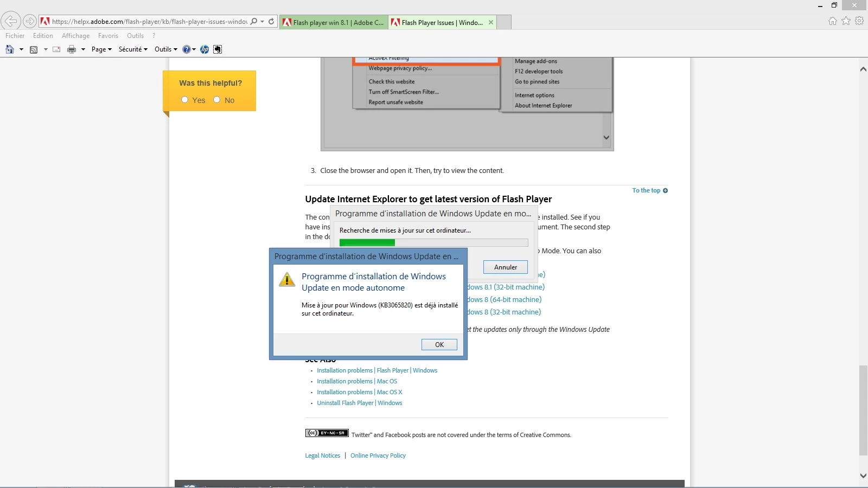Click the RSS feeds icon
The width and height of the screenshot is (868, 488).
pyautogui.click(x=34, y=49)
